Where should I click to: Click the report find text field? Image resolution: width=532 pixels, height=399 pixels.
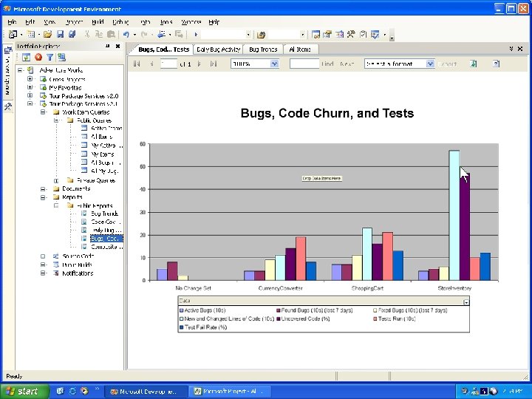[x=304, y=64]
